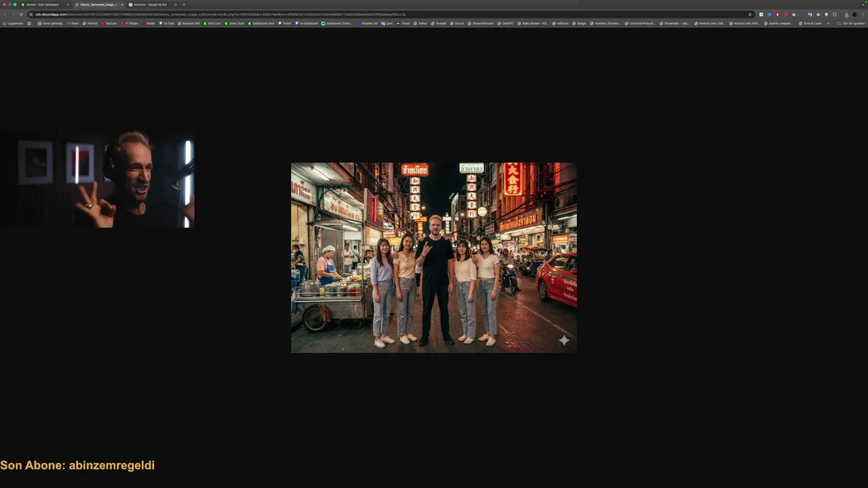This screenshot has width=868, height=488.
Task: Open the iCloud bookmark
Action: coord(403,23)
